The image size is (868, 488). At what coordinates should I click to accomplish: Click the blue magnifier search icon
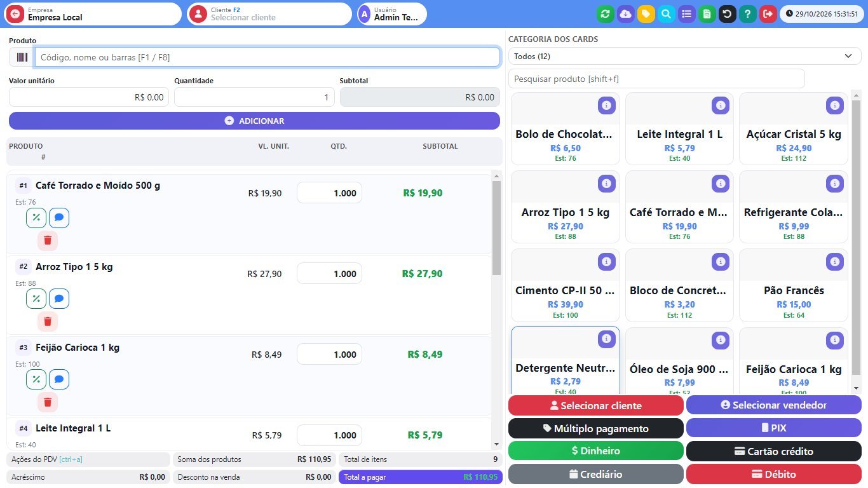point(667,13)
